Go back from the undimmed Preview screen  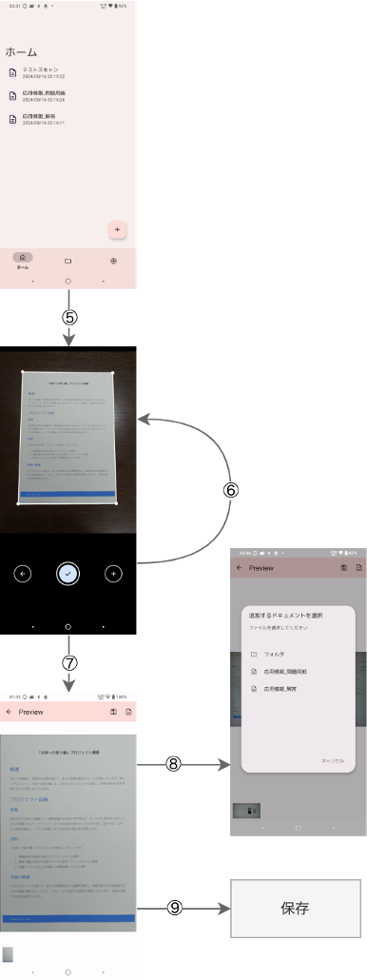click(x=9, y=712)
